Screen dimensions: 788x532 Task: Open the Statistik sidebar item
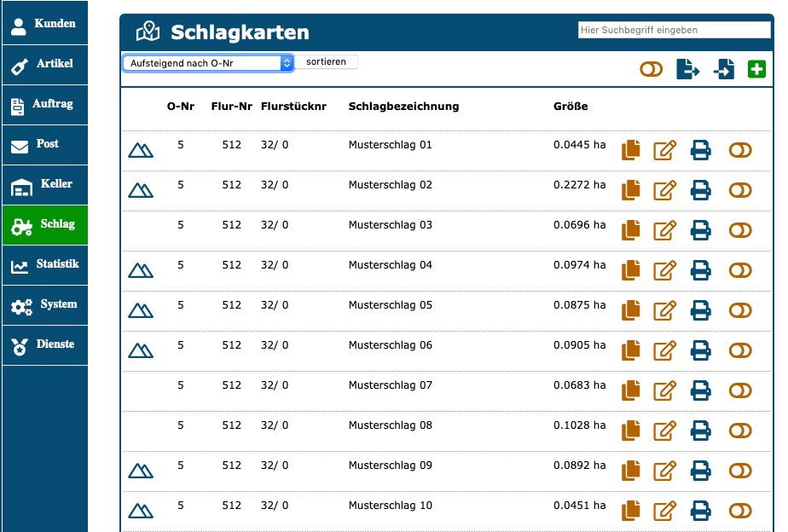[44, 264]
